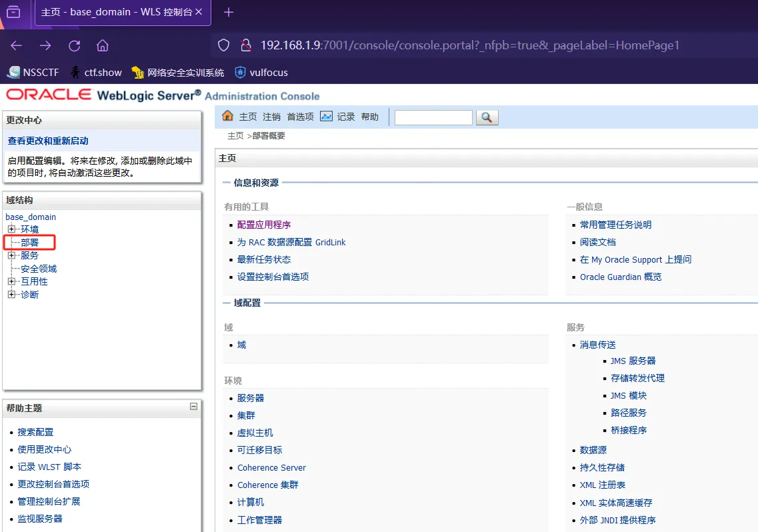Open the 虚拟主机 link

coord(255,433)
